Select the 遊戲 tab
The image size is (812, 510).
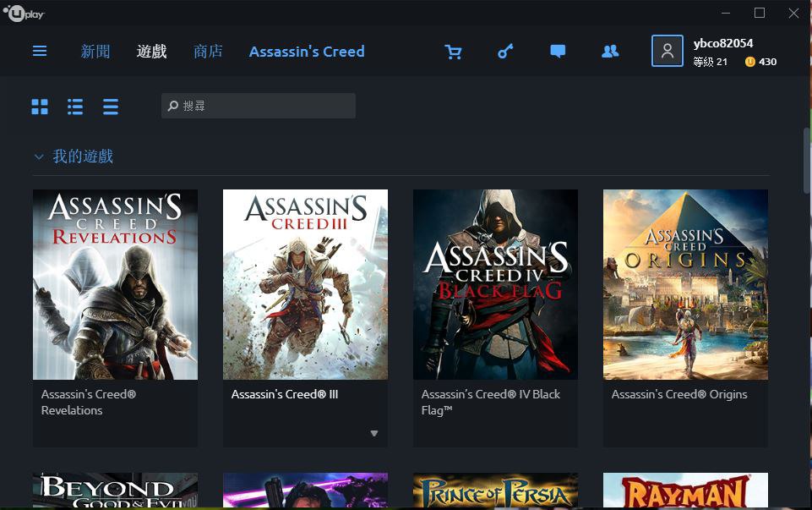[x=152, y=52]
